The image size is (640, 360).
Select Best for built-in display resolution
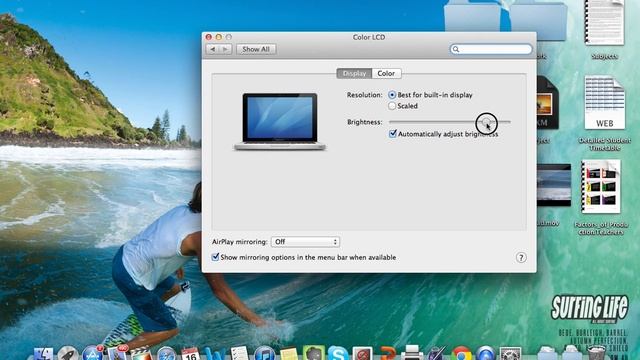[392, 95]
